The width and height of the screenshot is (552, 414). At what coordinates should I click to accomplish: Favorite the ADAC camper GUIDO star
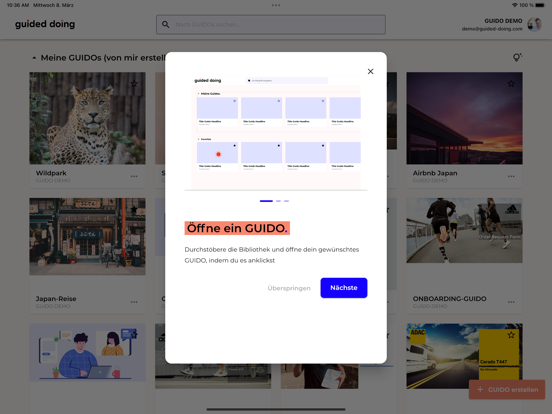click(x=511, y=335)
